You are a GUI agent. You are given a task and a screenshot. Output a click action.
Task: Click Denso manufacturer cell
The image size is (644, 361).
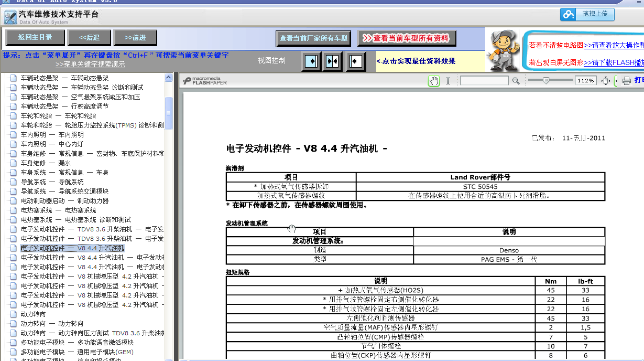click(x=509, y=251)
